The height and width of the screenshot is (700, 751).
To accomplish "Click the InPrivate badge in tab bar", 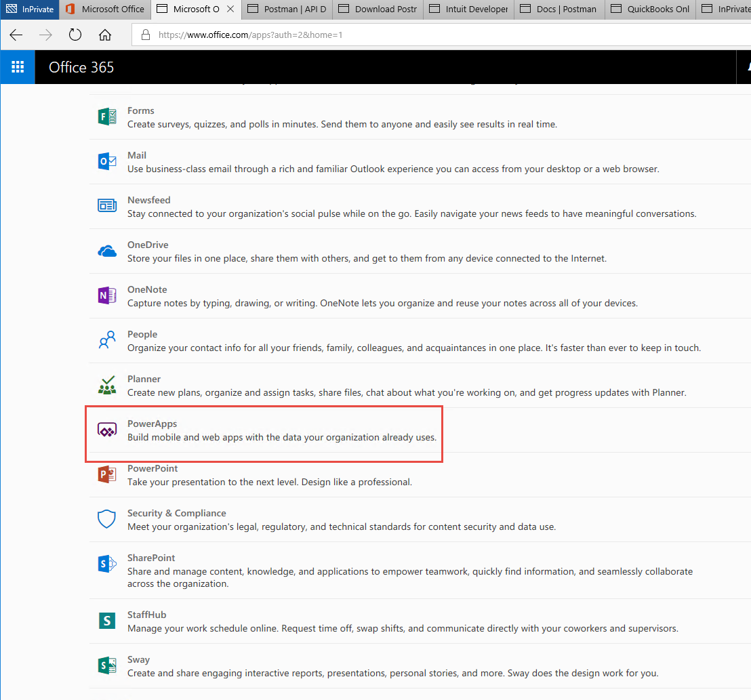I will 30,9.
